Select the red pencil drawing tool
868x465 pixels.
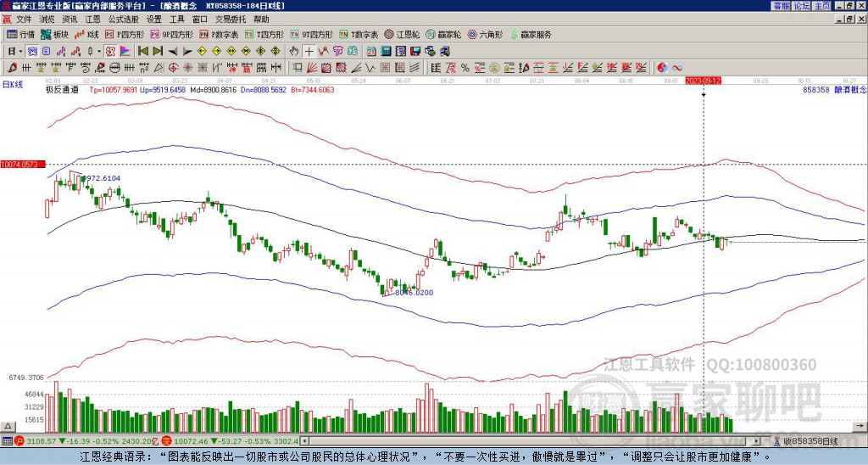(x=12, y=68)
